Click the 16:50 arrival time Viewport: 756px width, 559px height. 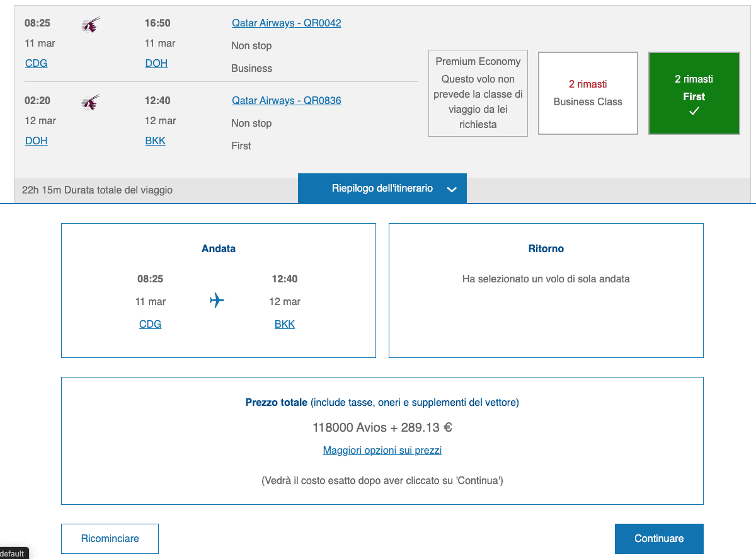pyautogui.click(x=157, y=23)
